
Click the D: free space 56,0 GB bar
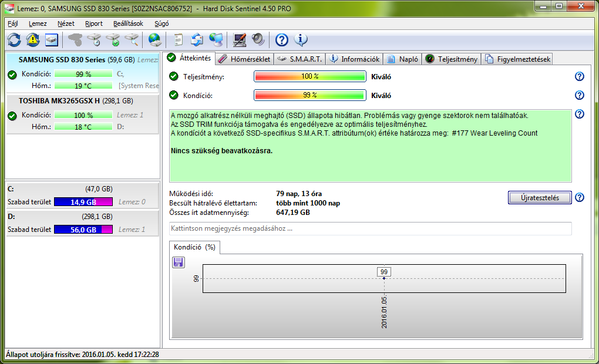pos(83,230)
